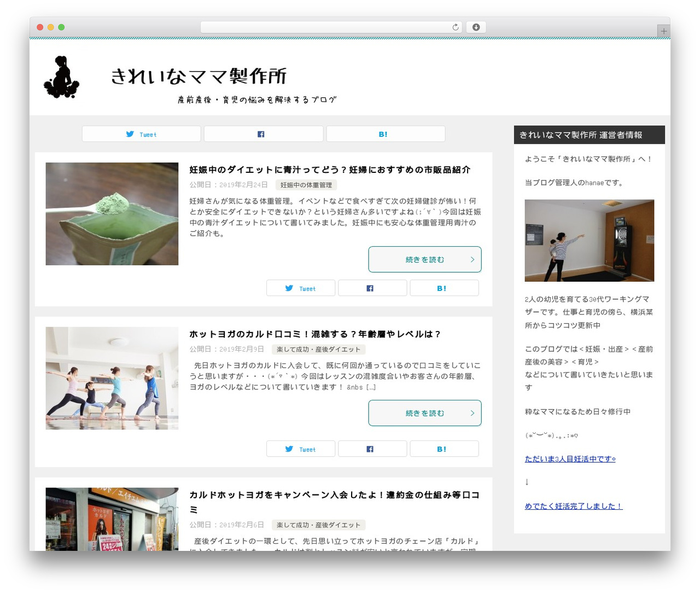Open the 妊娠中の体重管理 category tag

pos(306,185)
